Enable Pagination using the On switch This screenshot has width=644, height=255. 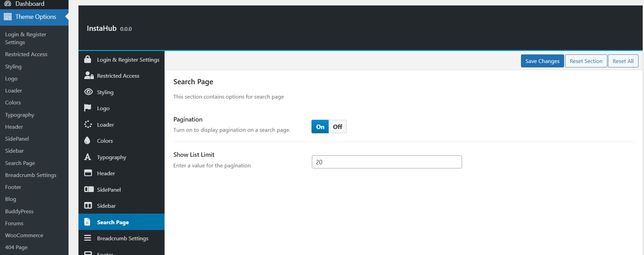(320, 127)
